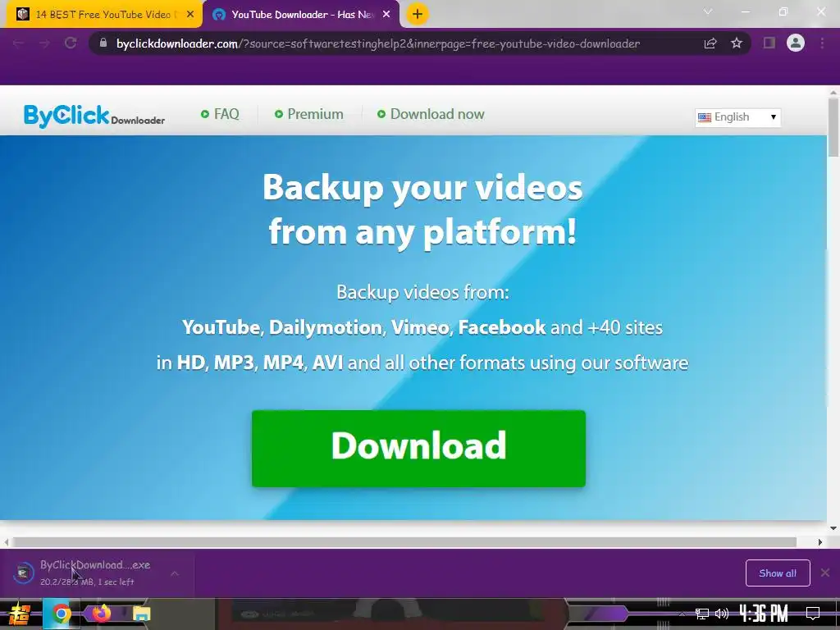Click the 4:36 PM taskbar clock
Viewport: 840px width, 630px height.
(764, 613)
